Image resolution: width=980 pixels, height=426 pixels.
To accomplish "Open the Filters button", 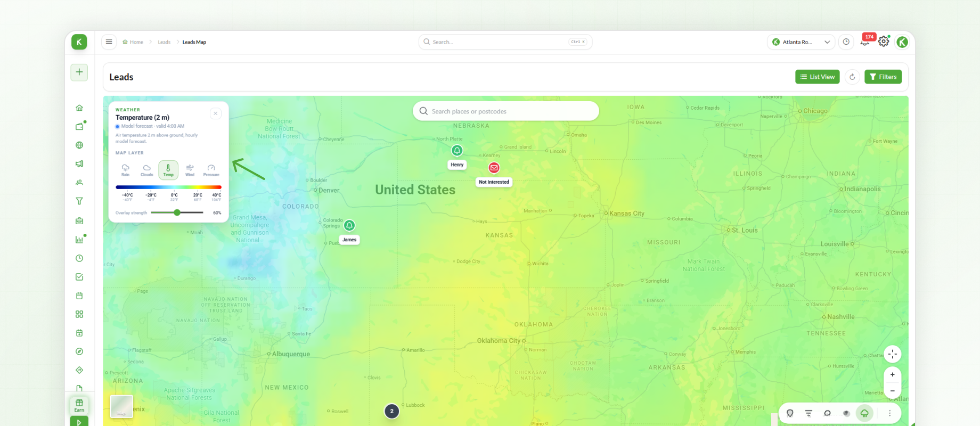I will 883,77.
